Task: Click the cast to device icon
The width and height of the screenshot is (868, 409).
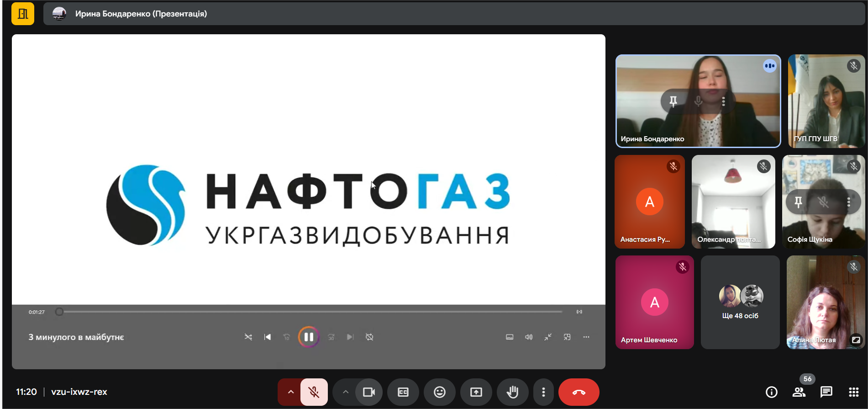Action: pos(579,312)
